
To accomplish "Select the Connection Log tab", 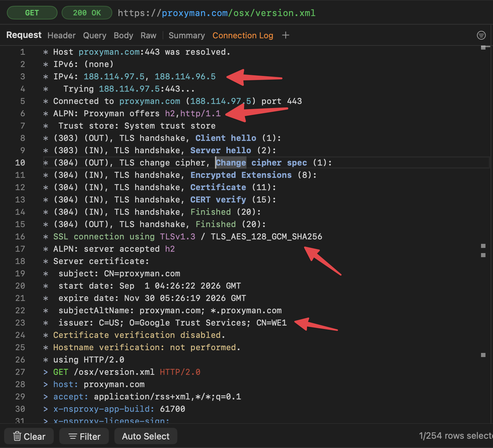I will point(243,36).
